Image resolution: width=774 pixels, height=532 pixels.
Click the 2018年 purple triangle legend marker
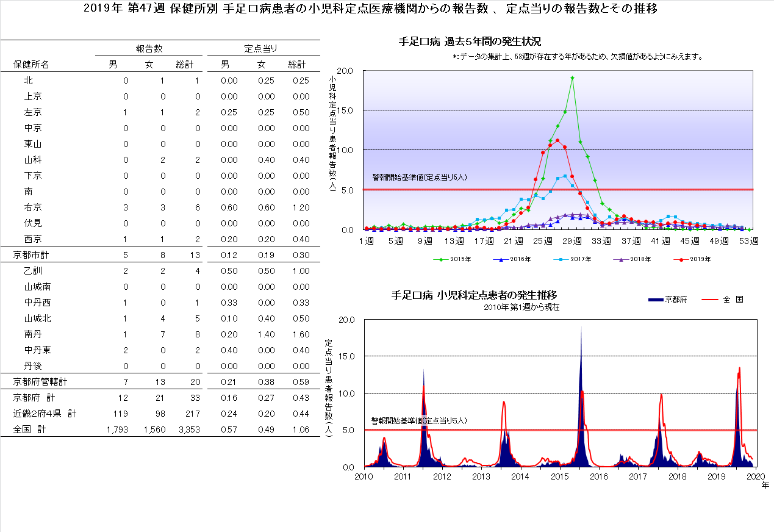[x=621, y=259]
